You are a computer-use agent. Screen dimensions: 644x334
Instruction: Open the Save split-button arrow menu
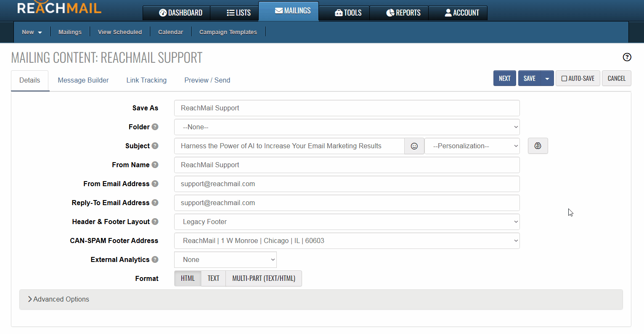[x=547, y=78]
